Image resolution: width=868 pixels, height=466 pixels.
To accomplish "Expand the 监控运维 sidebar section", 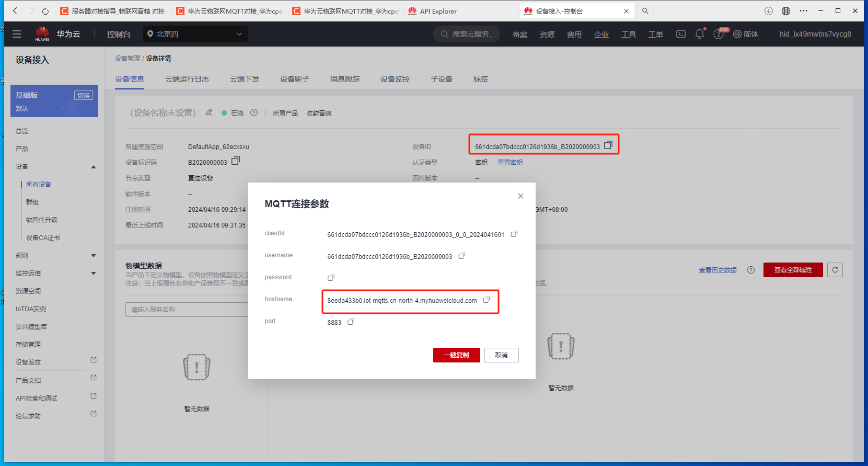I will [94, 274].
